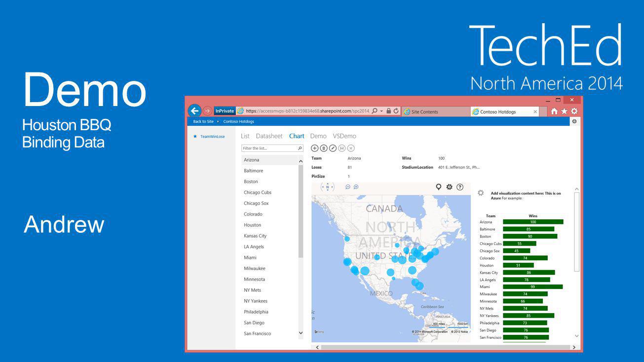Click chart pane scroll up arrow
Screen dimensions: 644x362
577,189
